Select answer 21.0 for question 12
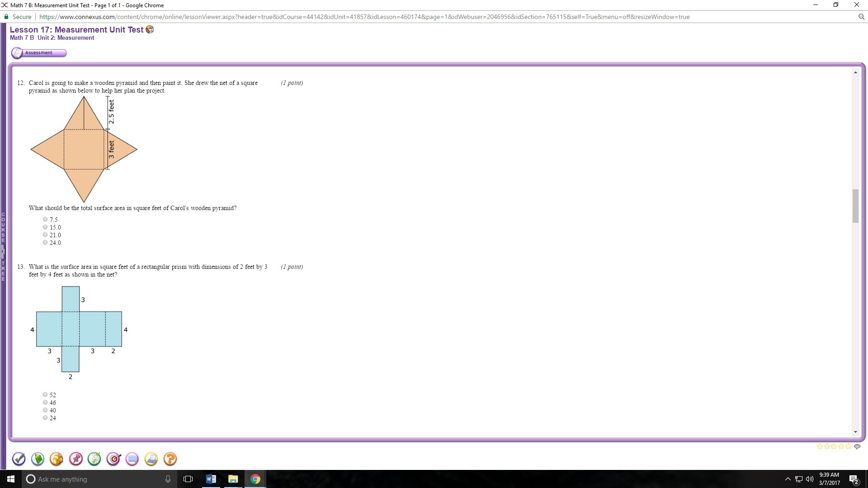 tap(45, 235)
